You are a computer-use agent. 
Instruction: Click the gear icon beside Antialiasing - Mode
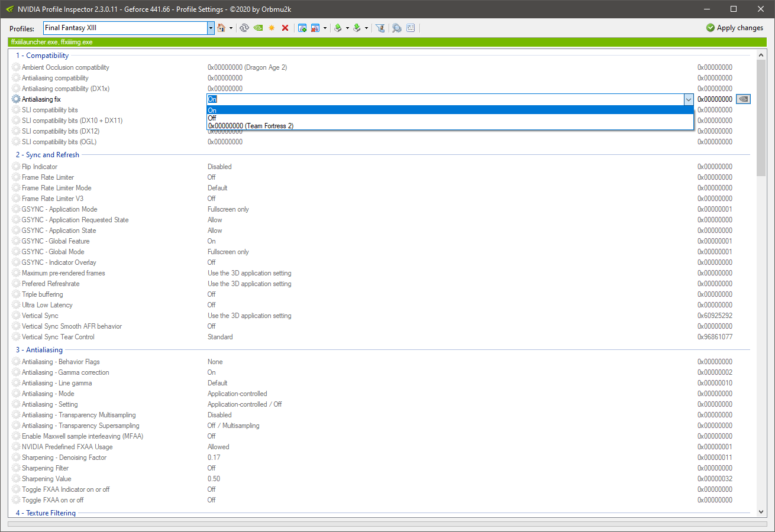pyautogui.click(x=16, y=394)
